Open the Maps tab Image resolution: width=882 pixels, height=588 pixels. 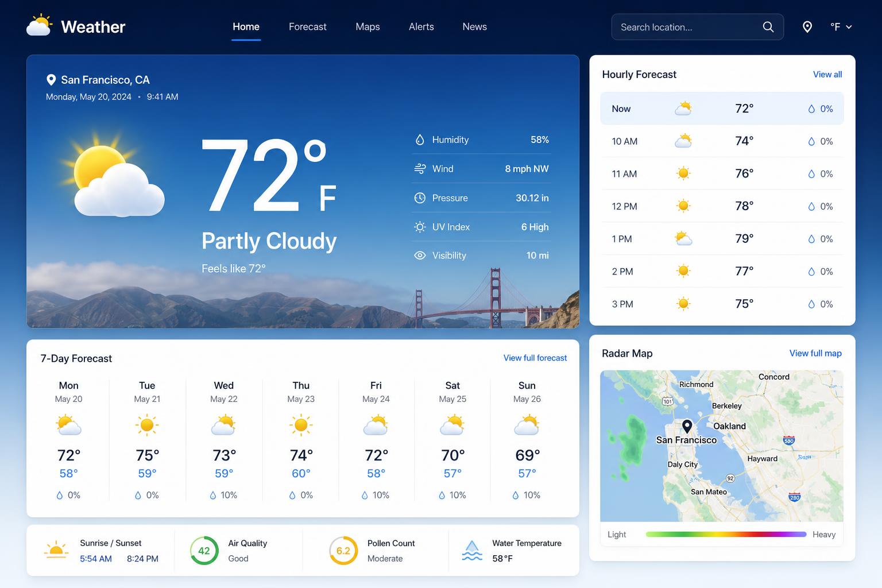point(367,27)
